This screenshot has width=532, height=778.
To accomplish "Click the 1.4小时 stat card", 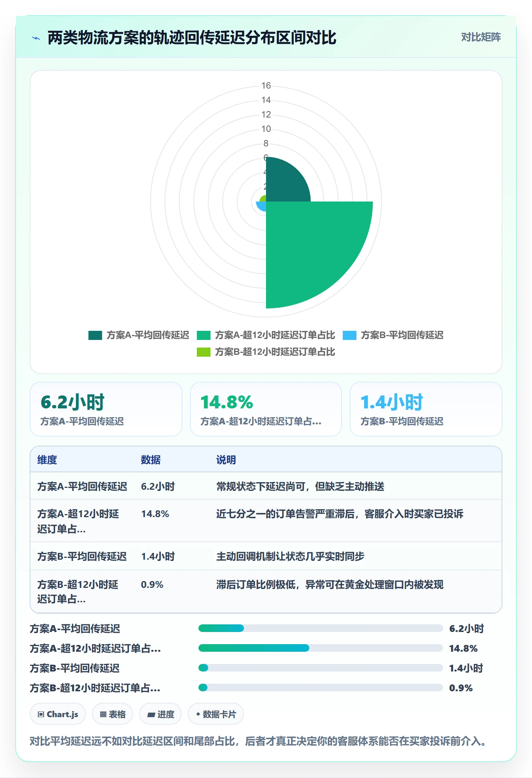I will click(x=426, y=409).
